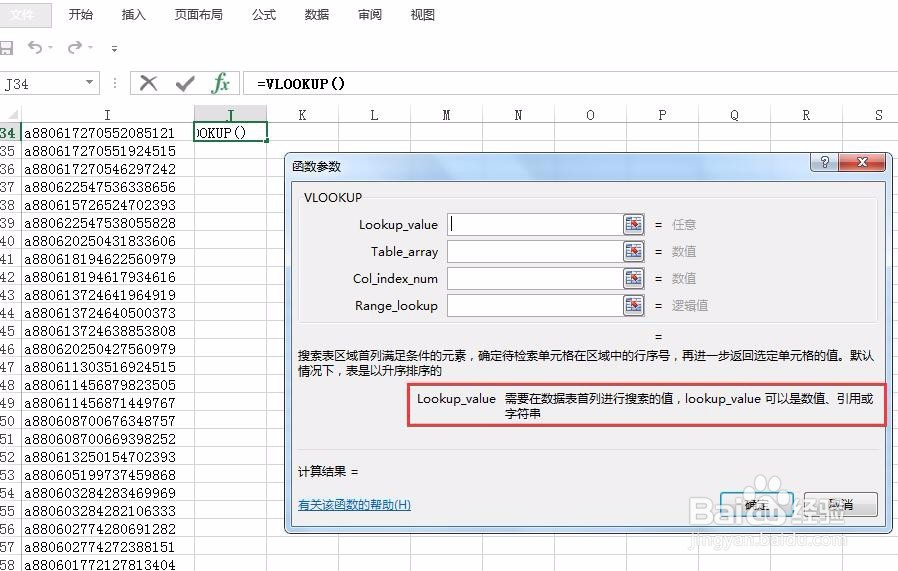Screen dimensions: 898x571
Task: Click cell a880620250431833606
Action: [x=107, y=241]
